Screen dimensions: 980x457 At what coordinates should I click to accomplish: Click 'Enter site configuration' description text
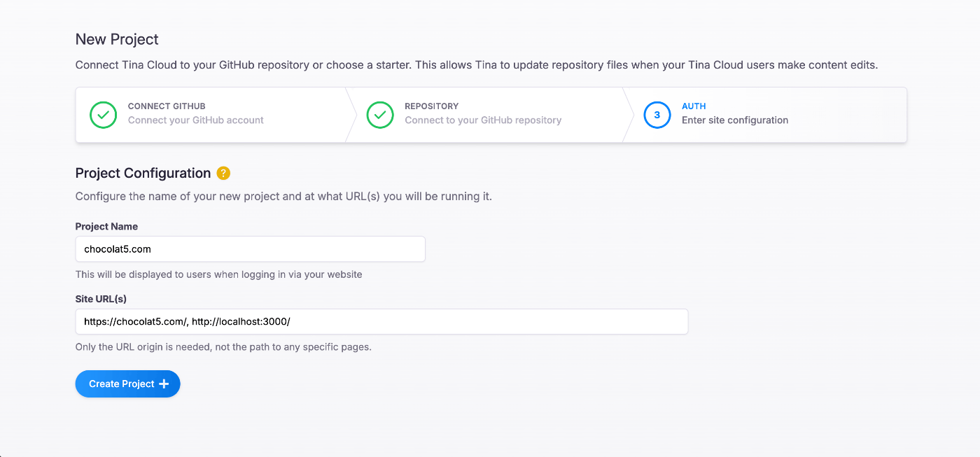click(735, 120)
